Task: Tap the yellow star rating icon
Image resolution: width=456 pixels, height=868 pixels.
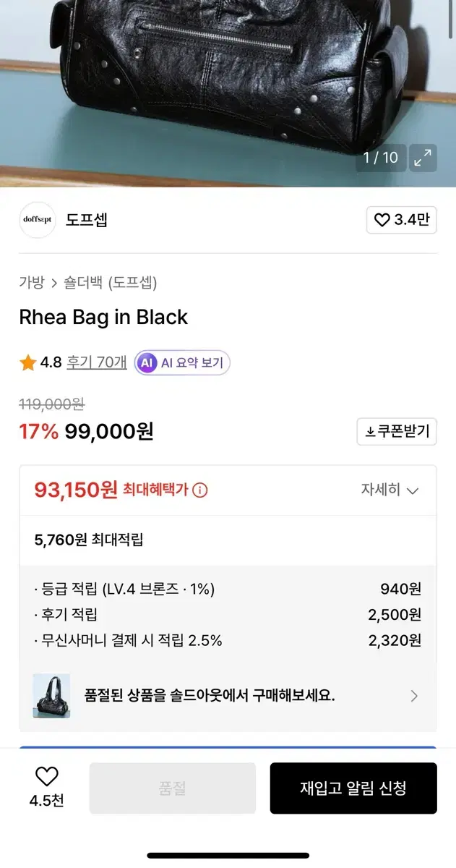Action: coord(28,363)
